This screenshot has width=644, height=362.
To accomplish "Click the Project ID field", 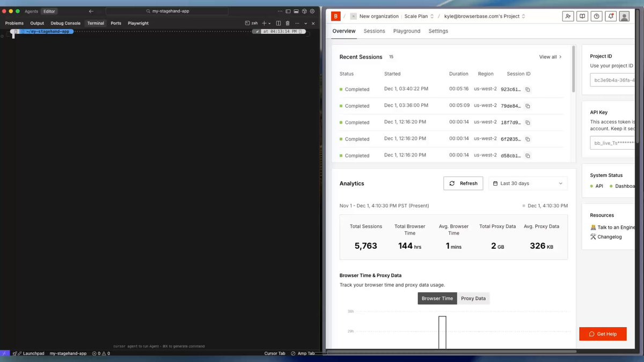I will [x=612, y=80].
